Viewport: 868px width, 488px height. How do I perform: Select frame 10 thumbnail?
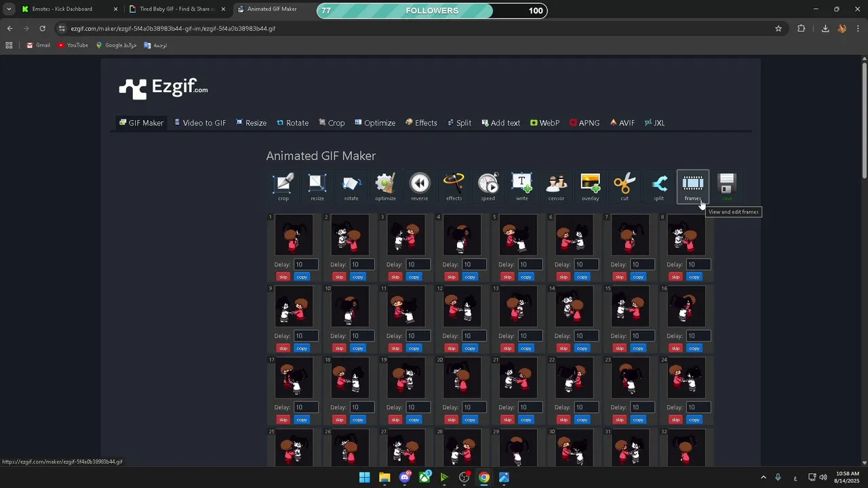coord(349,306)
